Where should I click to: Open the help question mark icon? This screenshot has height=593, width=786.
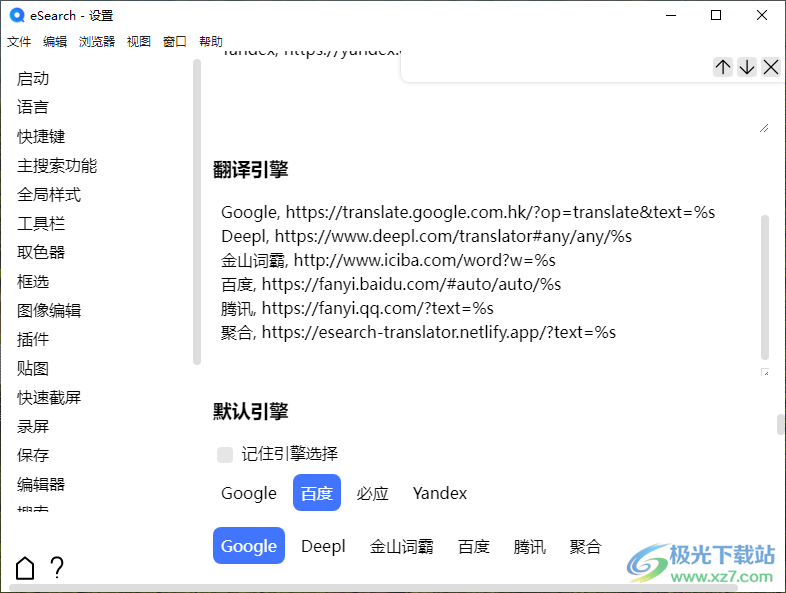tap(57, 568)
